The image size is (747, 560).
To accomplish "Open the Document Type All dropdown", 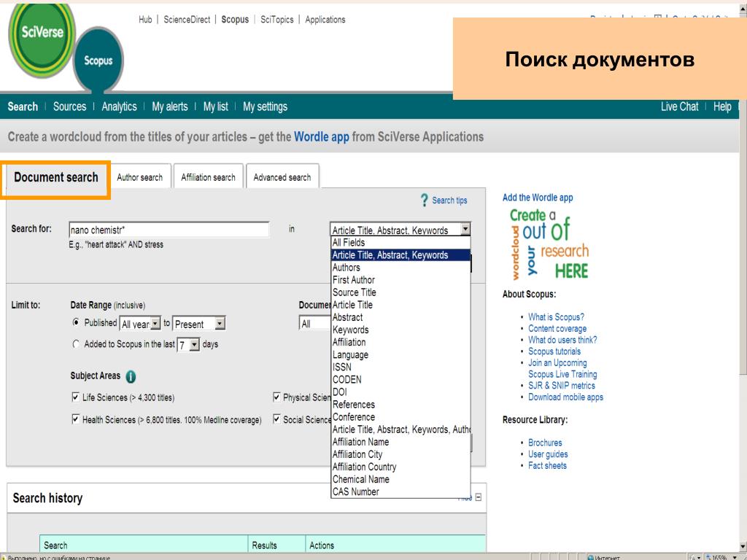I will coord(315,324).
